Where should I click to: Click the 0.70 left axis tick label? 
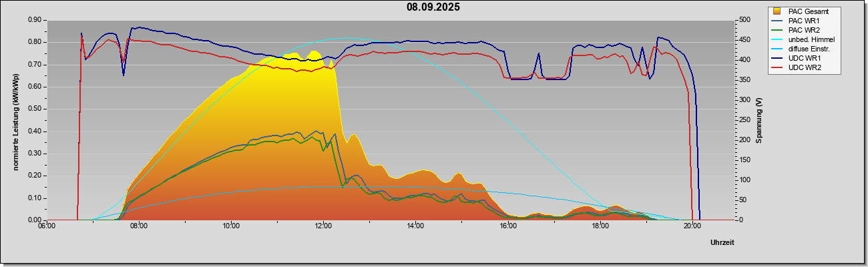pos(35,65)
